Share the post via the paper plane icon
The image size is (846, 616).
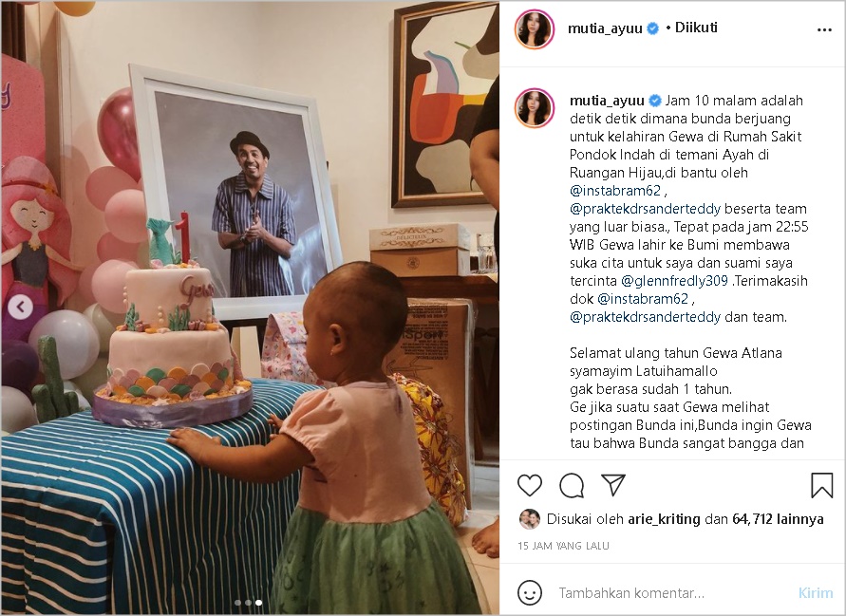click(x=613, y=485)
